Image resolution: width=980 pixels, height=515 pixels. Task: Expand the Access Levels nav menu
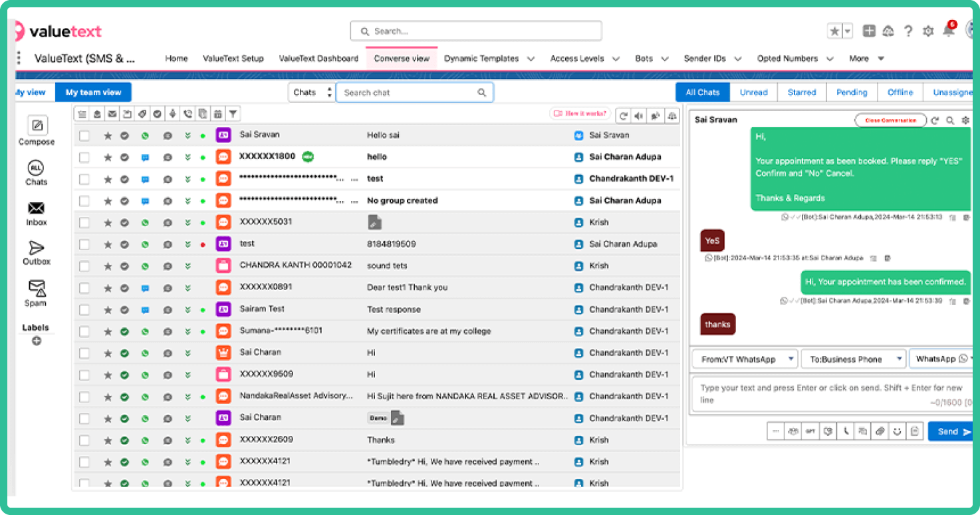616,59
